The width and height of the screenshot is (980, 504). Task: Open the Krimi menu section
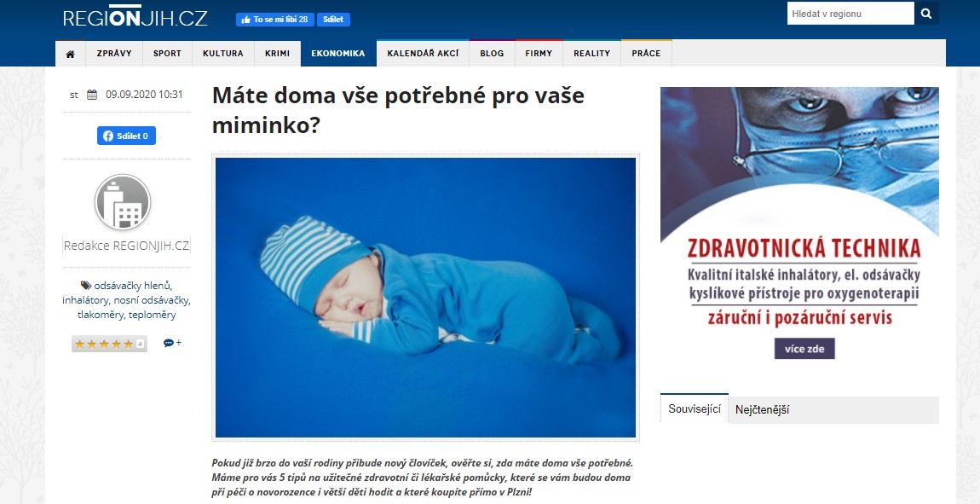(278, 54)
